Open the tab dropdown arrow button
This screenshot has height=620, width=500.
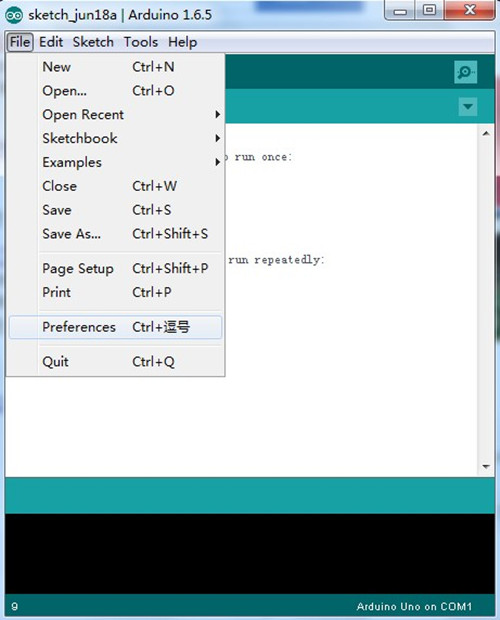point(468,106)
